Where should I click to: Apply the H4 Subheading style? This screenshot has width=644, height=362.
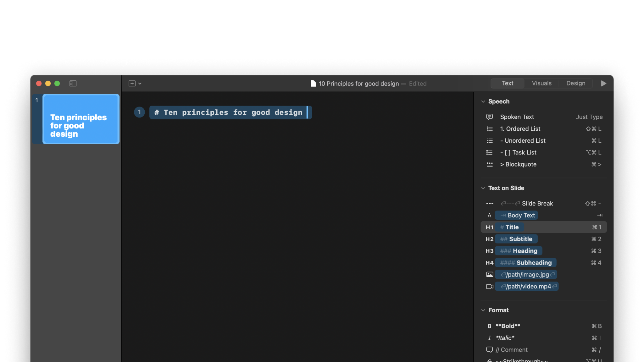pyautogui.click(x=544, y=263)
